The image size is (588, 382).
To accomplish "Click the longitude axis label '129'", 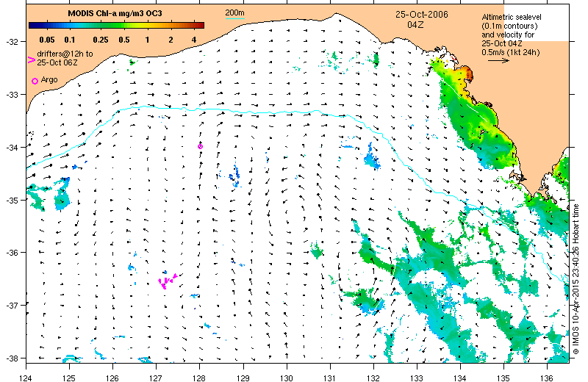I will tap(243, 378).
